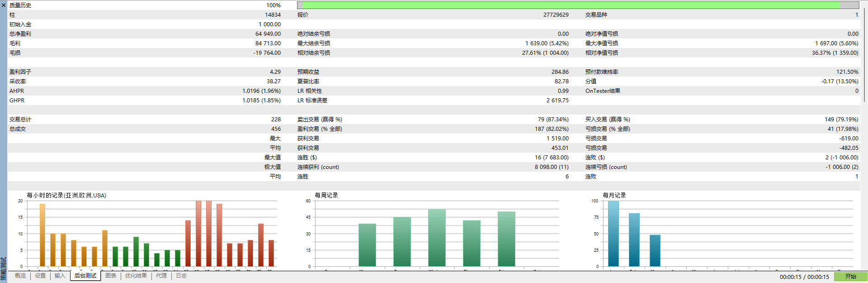Click the 相对结余亏损 value 27.61% (1 004.00)
Viewport: 868px width, 283px height.
545,53
